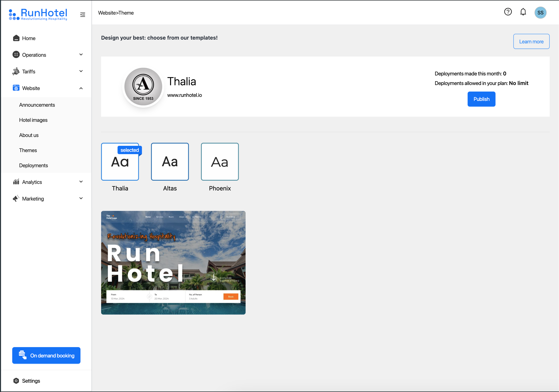Click the hotel logo badge 'SINCE 1953'
Viewport: 559px width, 392px height.
[143, 87]
